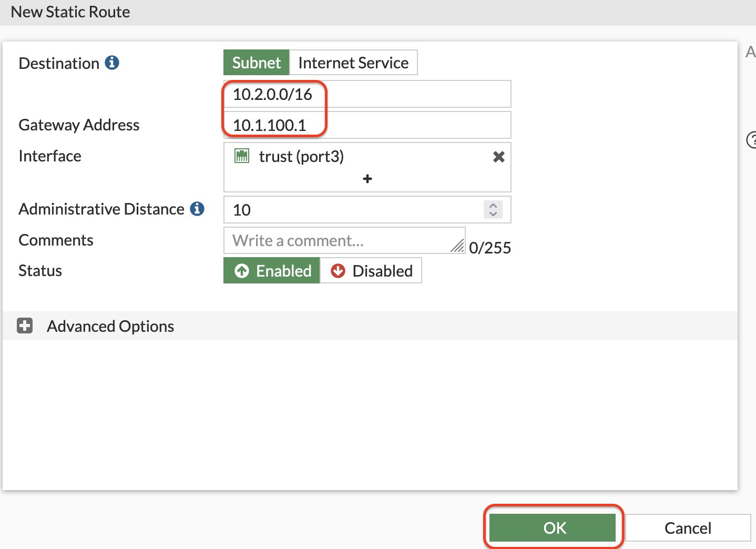The image size is (756, 549).
Task: Click the Interface label
Action: (50, 156)
